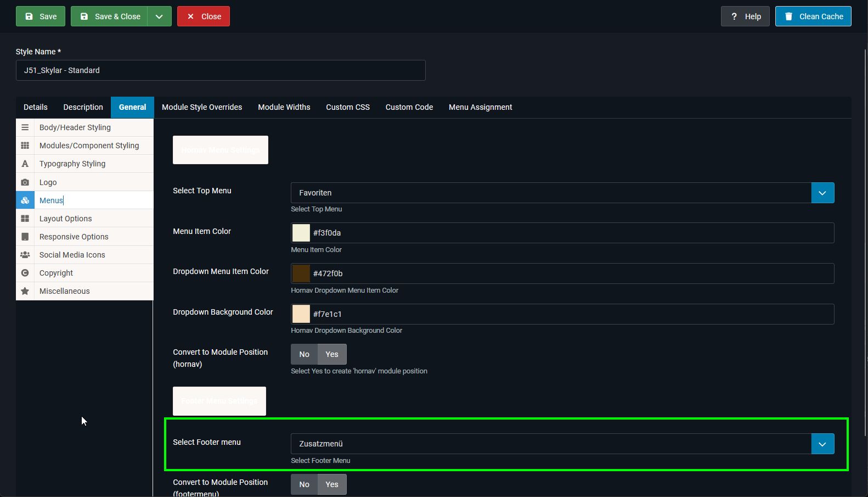The width and height of the screenshot is (868, 497).
Task: Click the Typography Styling letter icon
Action: pyautogui.click(x=25, y=164)
